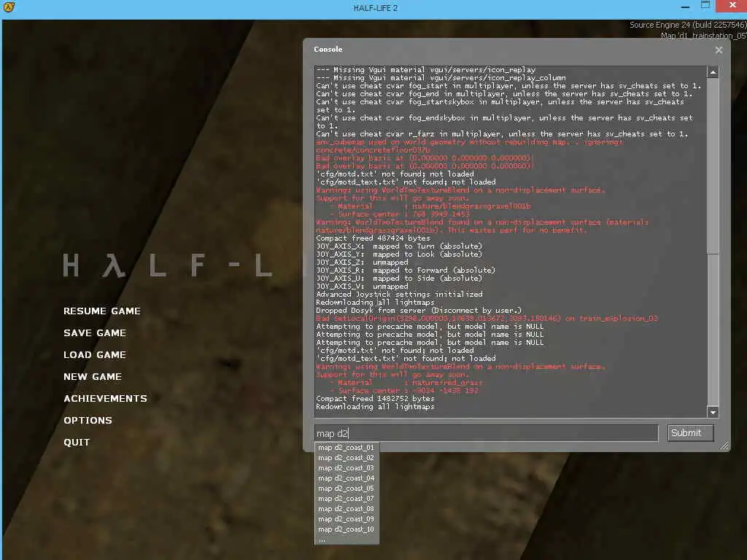Click 'Dropped Dosyk from server' console line

coord(419,310)
